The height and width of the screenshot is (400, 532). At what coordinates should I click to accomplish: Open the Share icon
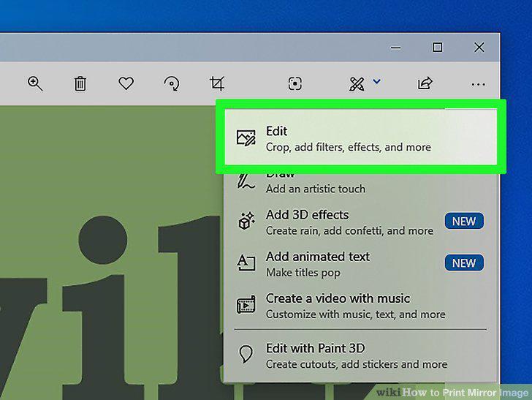(x=425, y=83)
